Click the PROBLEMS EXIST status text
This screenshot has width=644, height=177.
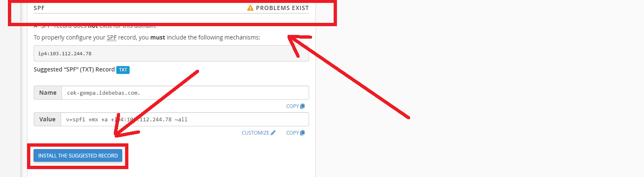[x=282, y=8]
